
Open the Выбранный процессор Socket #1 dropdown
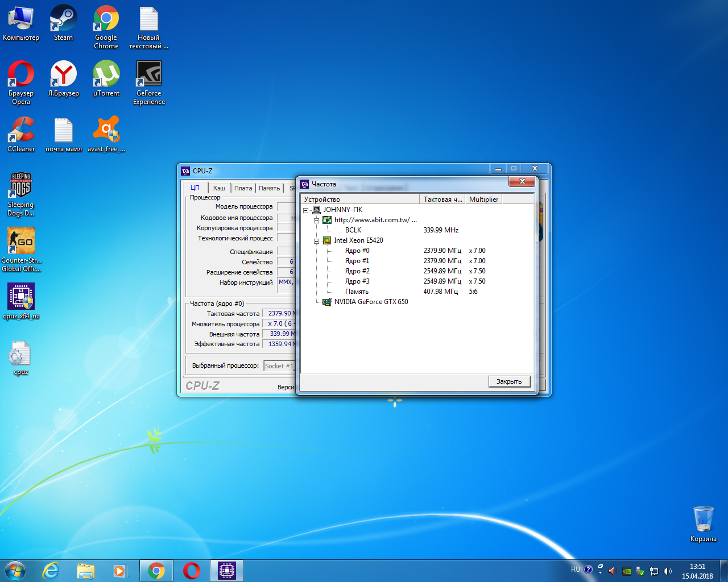point(279,366)
